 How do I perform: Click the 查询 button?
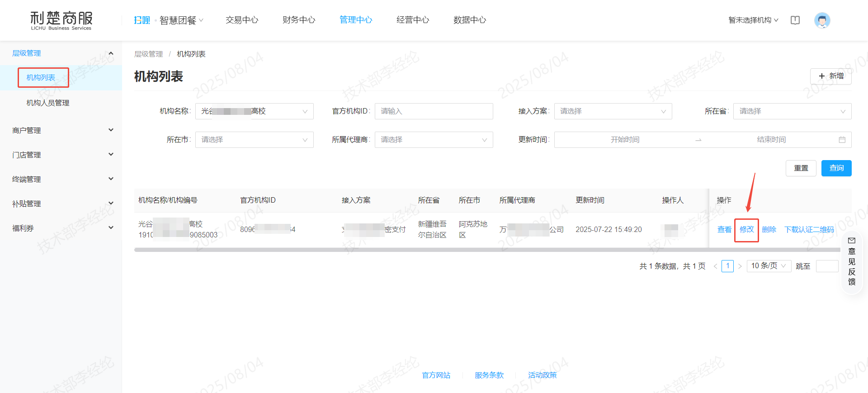pos(836,168)
